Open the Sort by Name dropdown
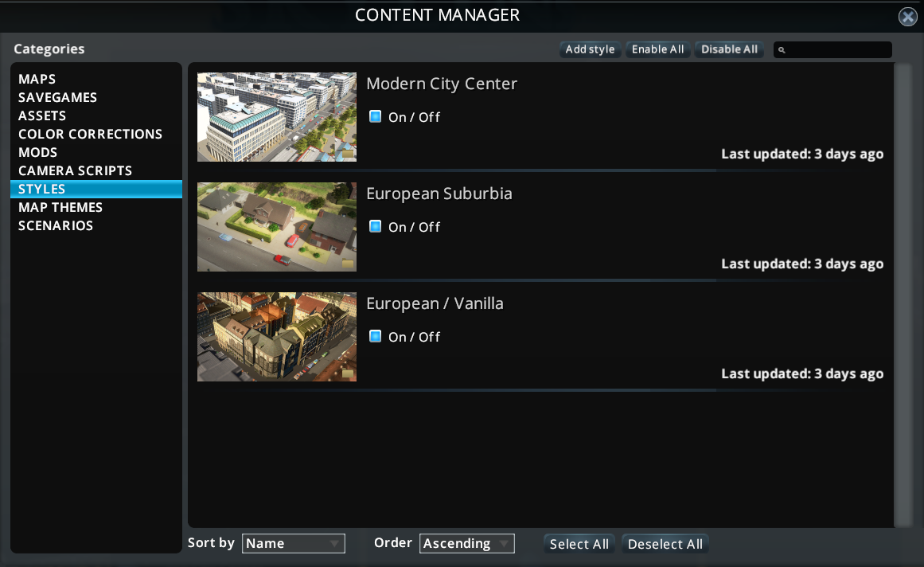This screenshot has width=924, height=567. pyautogui.click(x=293, y=543)
